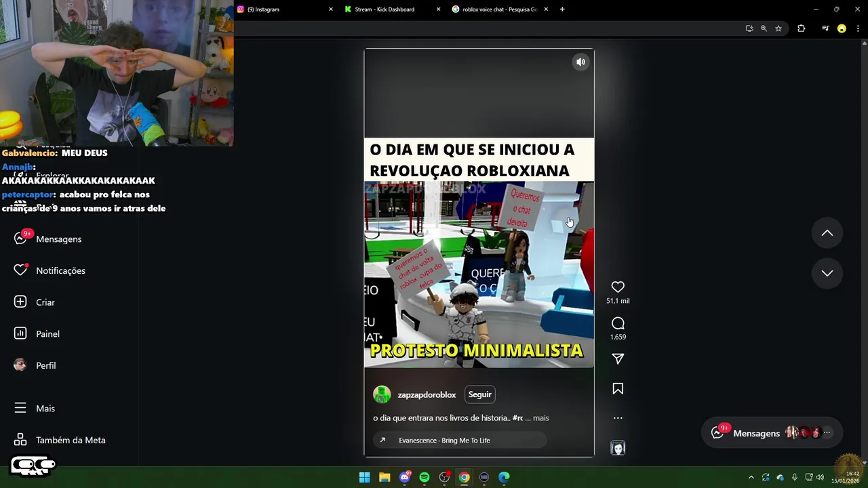Click the reel video frame

[x=479, y=253]
